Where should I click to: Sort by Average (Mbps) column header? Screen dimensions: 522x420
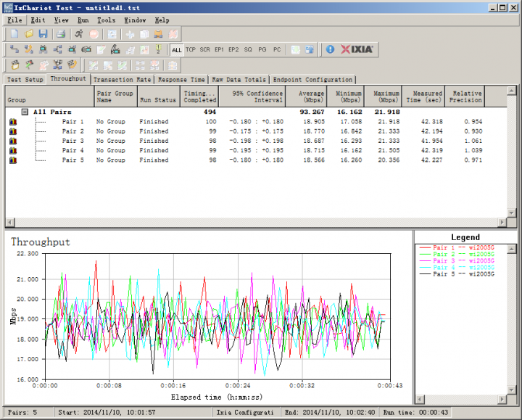pos(306,96)
